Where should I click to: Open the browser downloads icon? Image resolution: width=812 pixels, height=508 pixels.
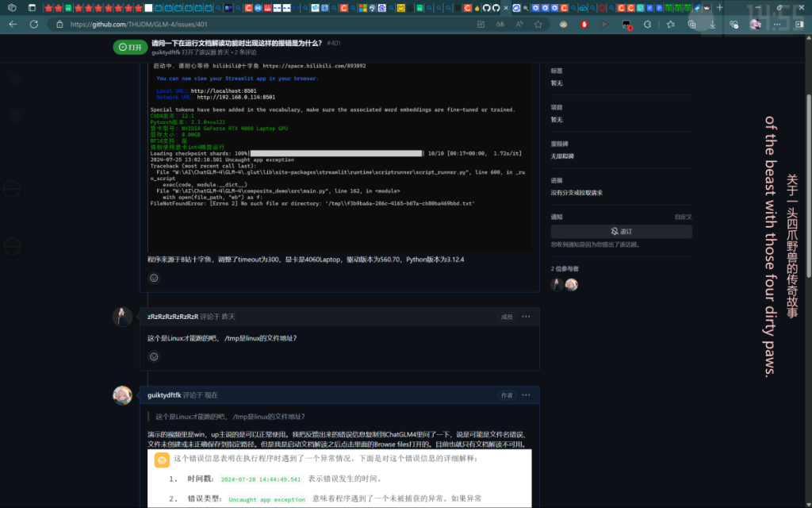point(713,25)
